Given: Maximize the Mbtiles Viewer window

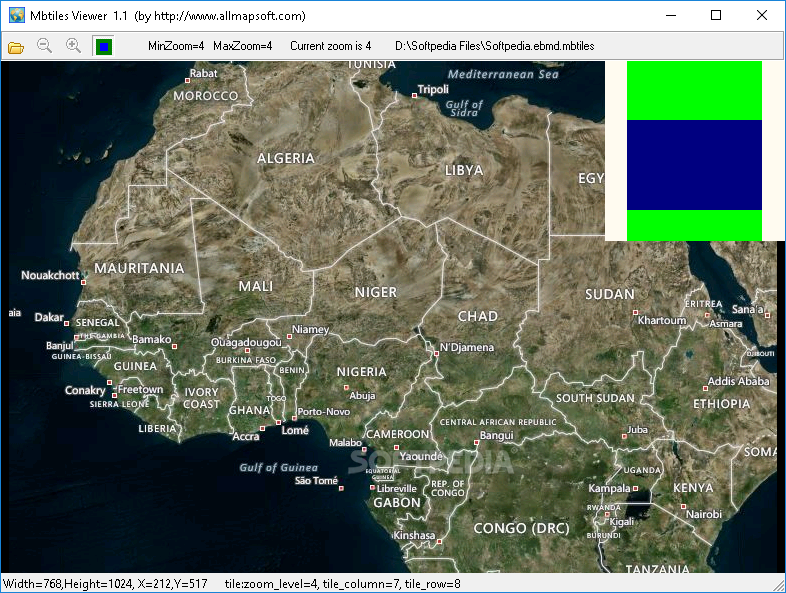Looking at the screenshot, I should [716, 15].
